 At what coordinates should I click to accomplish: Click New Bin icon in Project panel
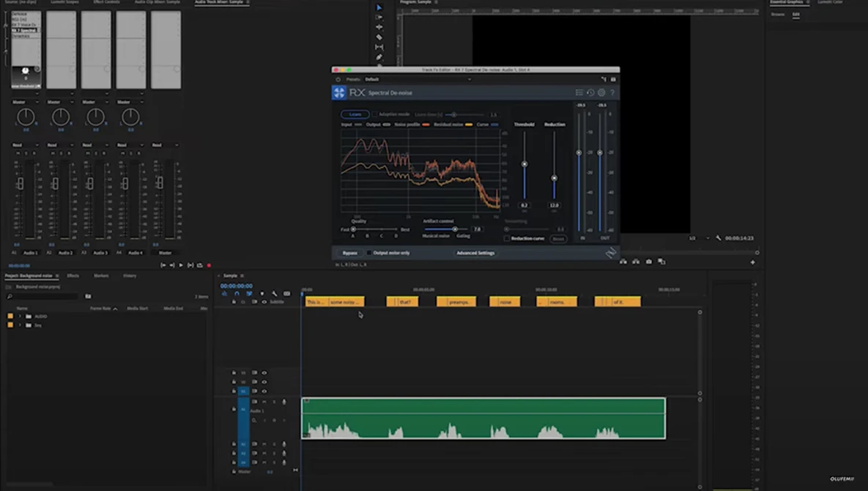[x=88, y=296]
